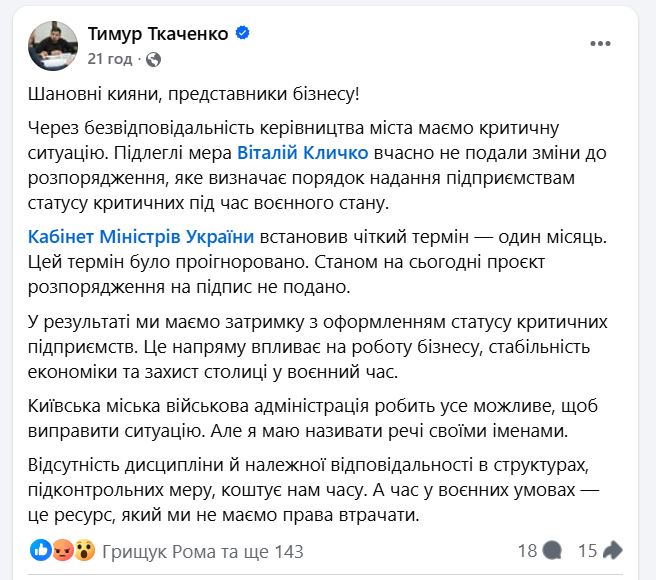Click the share arrow icon
Screen dimensions: 656x580
click(613, 550)
